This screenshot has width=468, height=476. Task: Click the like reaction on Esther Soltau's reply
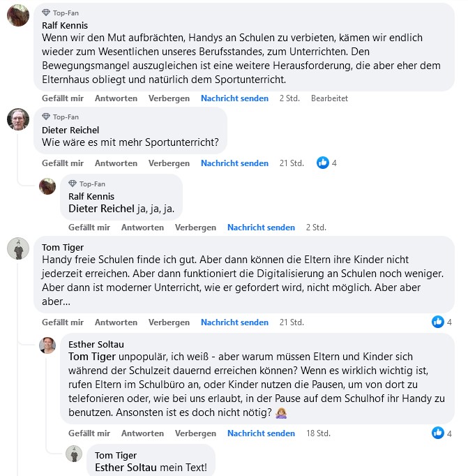tap(438, 433)
